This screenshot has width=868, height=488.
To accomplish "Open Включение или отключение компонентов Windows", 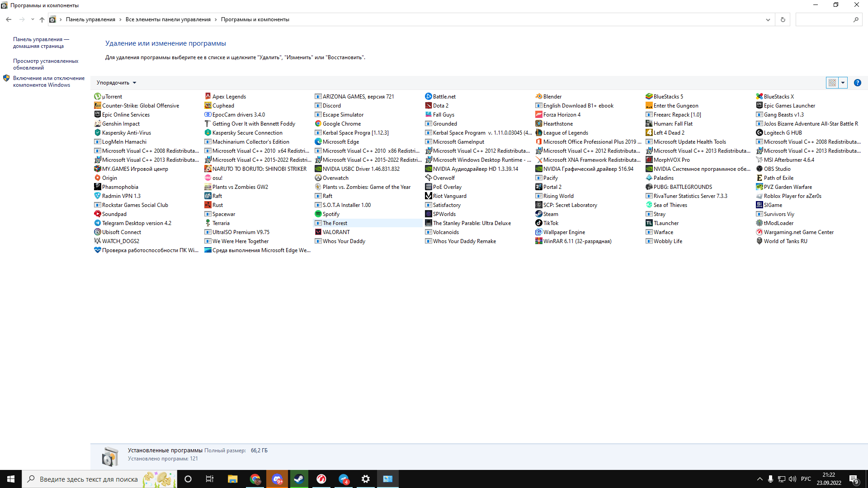I will point(49,81).
